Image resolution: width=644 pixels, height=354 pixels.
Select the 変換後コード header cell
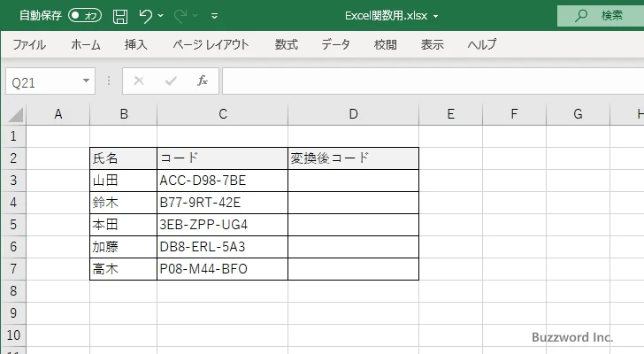tap(353, 158)
